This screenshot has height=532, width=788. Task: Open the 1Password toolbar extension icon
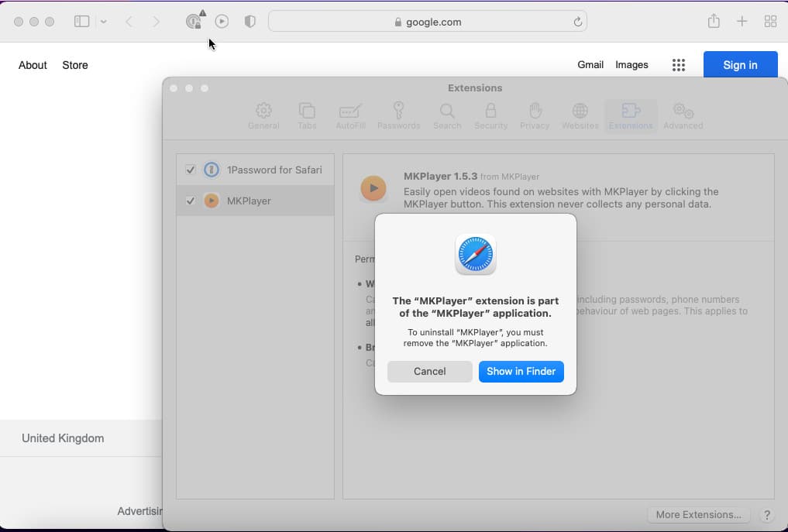pos(194,21)
